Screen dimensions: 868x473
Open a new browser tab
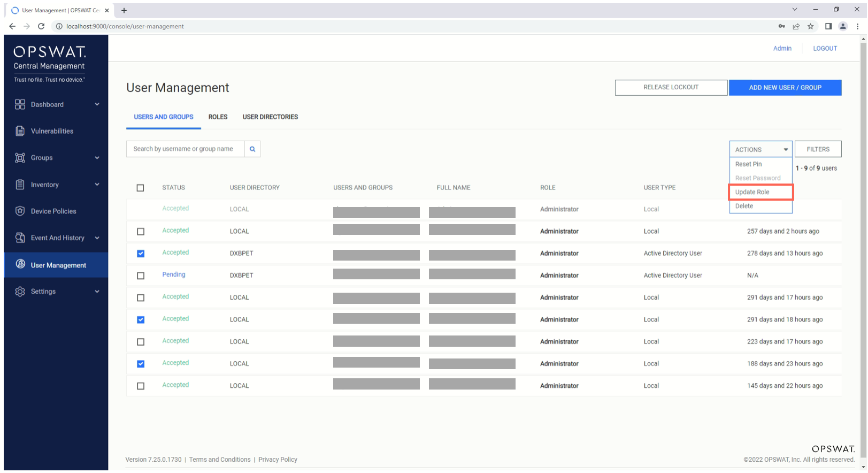pos(124,10)
